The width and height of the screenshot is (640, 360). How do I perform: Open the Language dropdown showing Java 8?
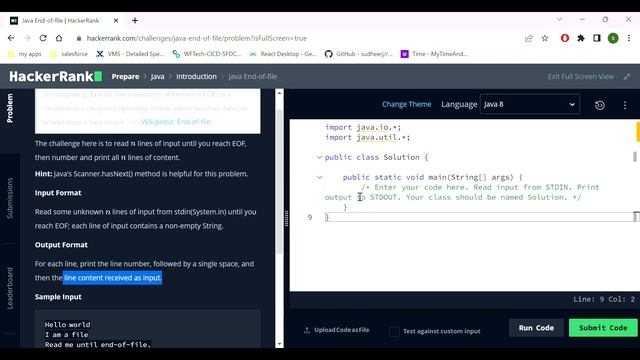tap(529, 104)
